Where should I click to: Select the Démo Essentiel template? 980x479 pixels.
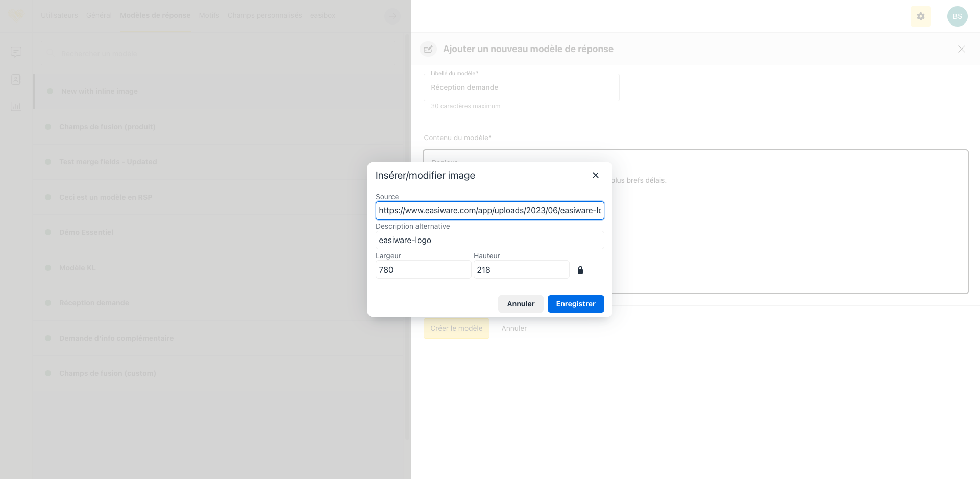pyautogui.click(x=86, y=232)
